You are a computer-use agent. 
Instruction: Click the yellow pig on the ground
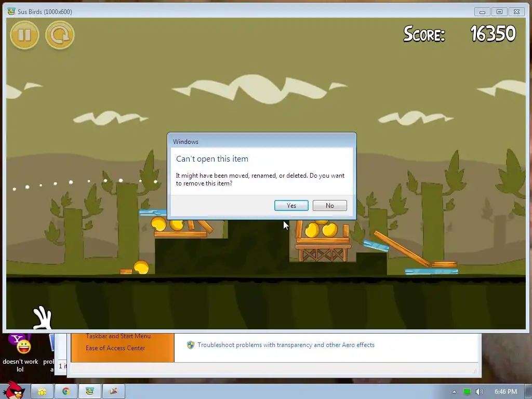[x=141, y=267]
